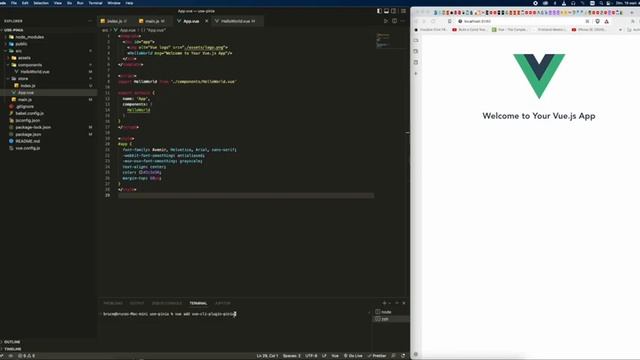
Task: Click the Prettier status bar item
Action: (377, 356)
